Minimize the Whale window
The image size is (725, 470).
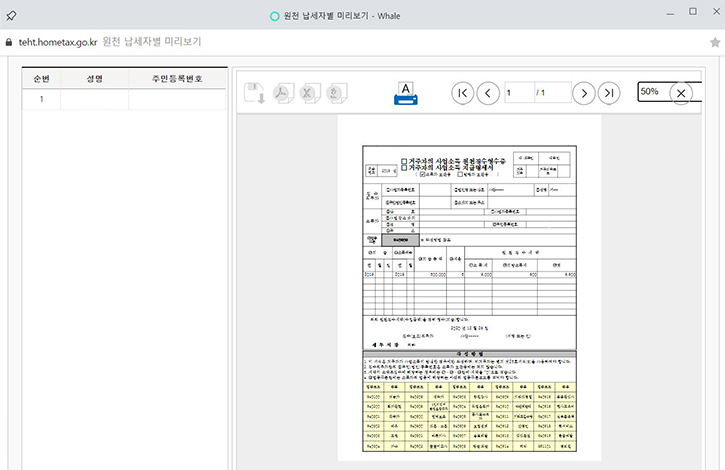point(670,14)
